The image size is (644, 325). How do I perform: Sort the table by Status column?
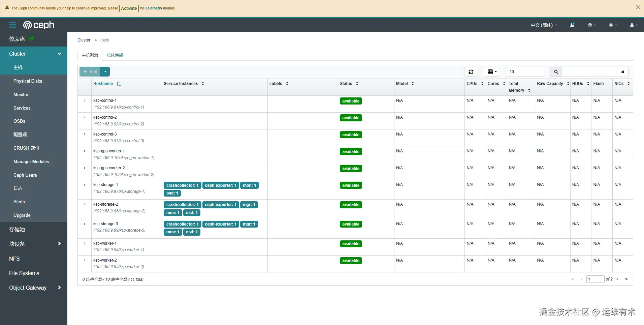click(x=349, y=84)
